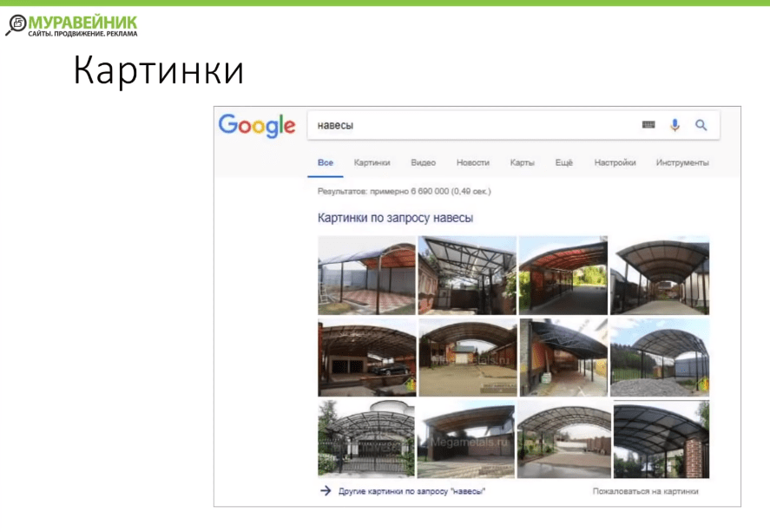The height and width of the screenshot is (532, 770).
Task: Open bottom-row thumbnail of canopy with wrought-iron gate
Action: [x=365, y=439]
